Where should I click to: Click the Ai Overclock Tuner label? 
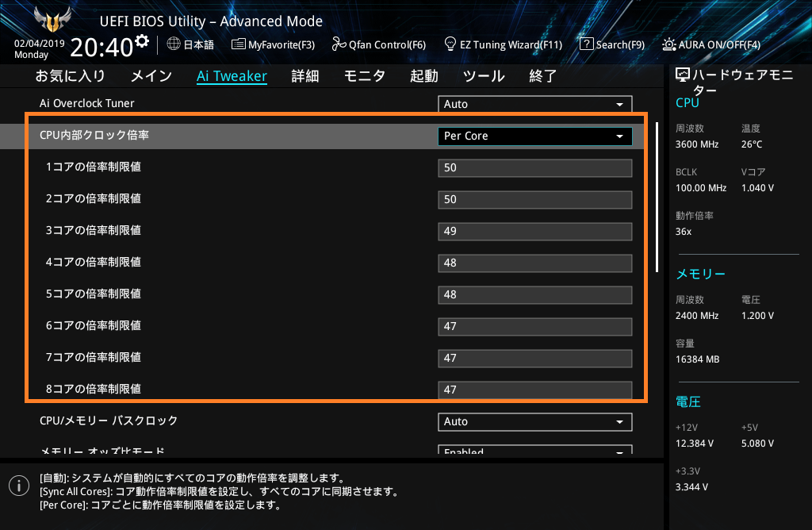pos(87,103)
